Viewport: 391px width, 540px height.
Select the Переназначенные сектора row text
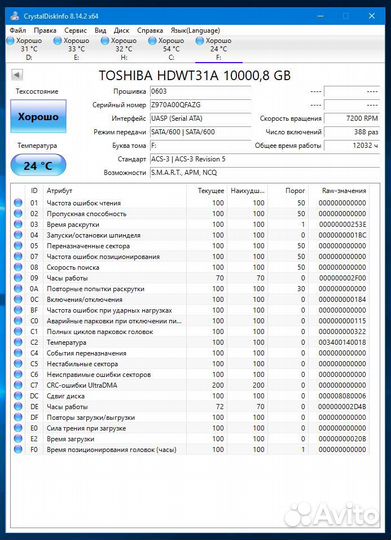88,246
